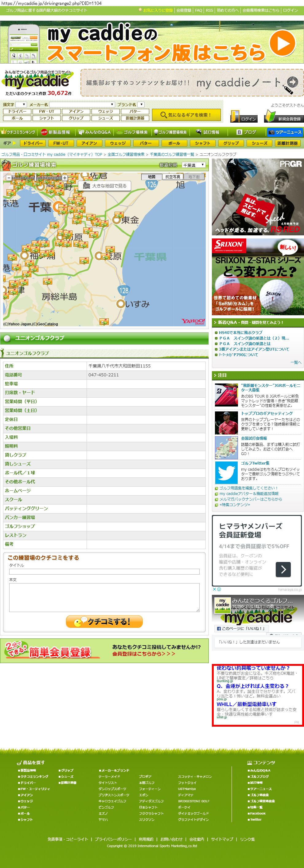The width and height of the screenshot is (304, 868).
Task: Click トッププロのギアセッティング article thumbnail
Action: pyautogui.click(x=226, y=422)
